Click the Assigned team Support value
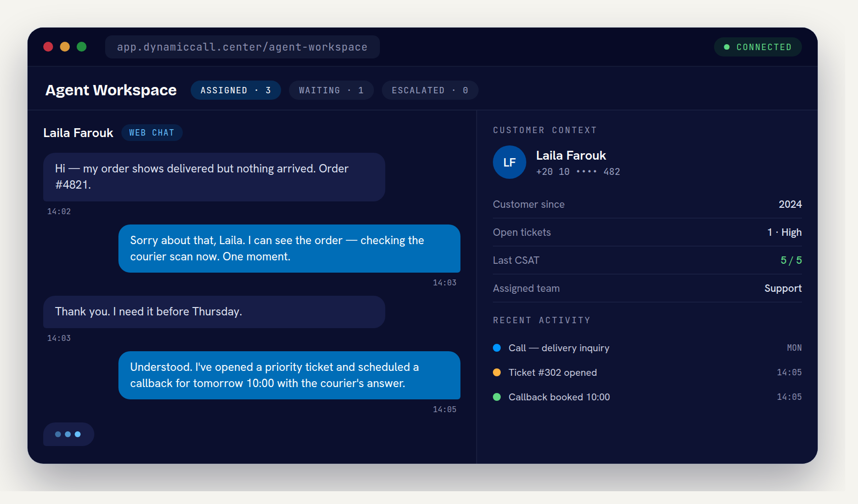The height and width of the screenshot is (504, 858). tap(783, 288)
